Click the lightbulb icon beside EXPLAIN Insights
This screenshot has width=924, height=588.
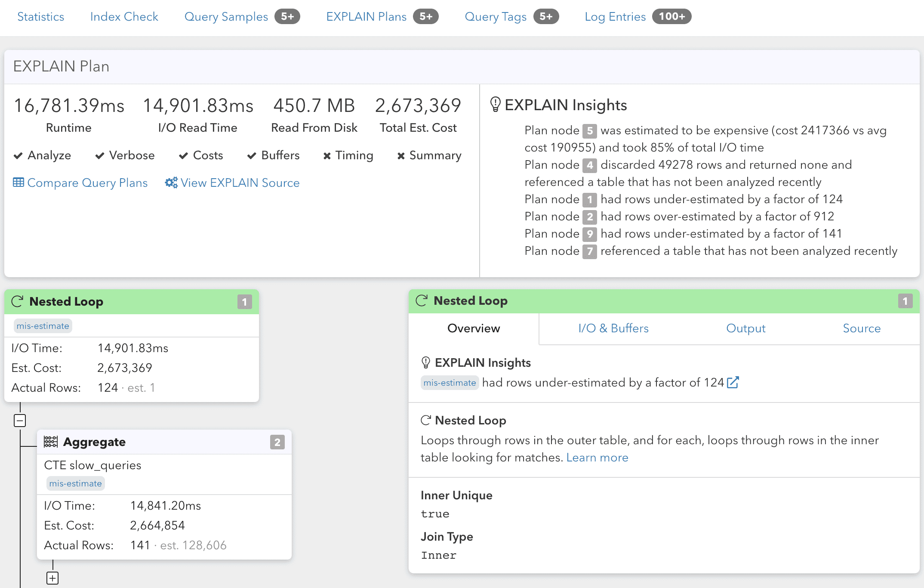[x=495, y=103]
